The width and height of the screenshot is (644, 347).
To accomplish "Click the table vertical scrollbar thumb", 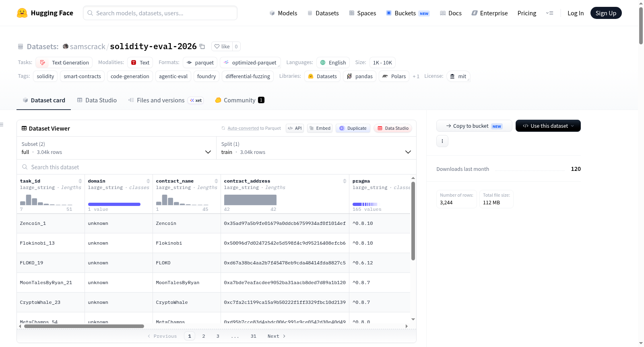I will [x=413, y=221].
